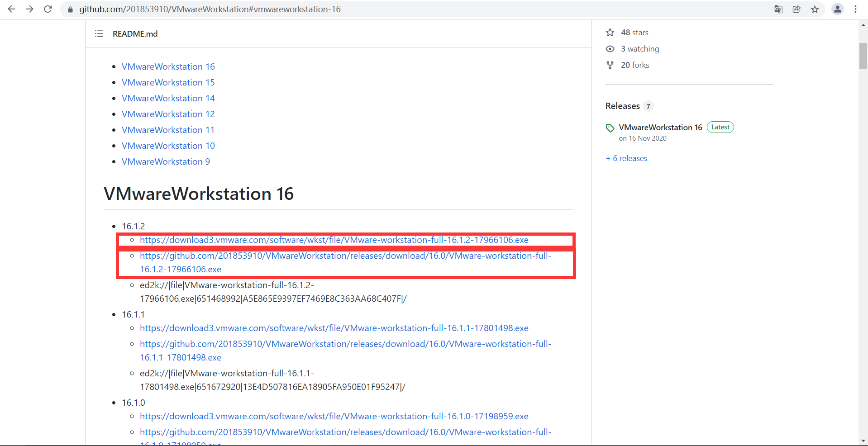Click the reload page icon
Screen dimensions: 868x446
point(48,9)
